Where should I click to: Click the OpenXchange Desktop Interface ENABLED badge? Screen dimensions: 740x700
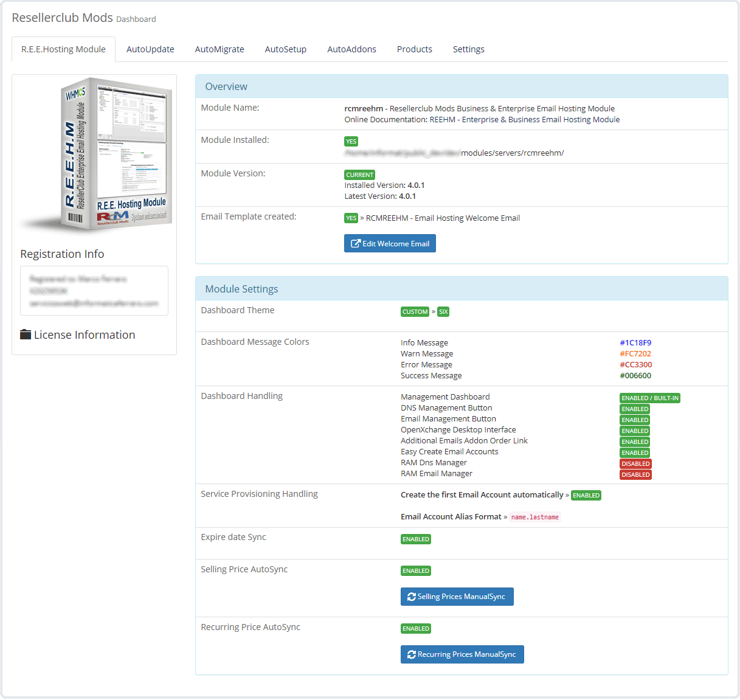click(x=635, y=431)
